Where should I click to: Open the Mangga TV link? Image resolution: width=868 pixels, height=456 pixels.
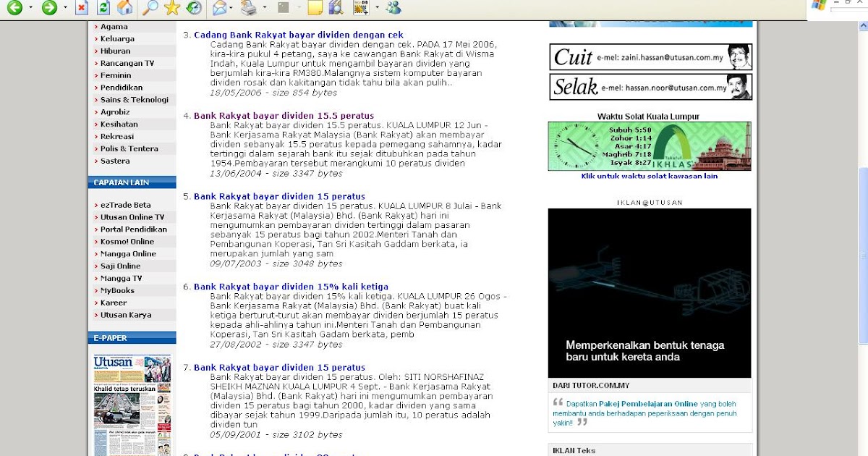122,279
